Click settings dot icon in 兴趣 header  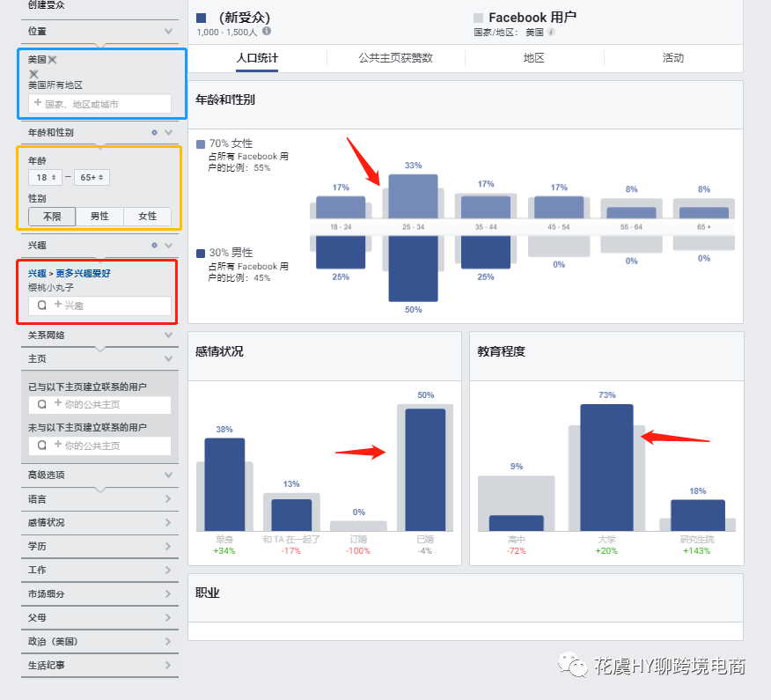154,245
